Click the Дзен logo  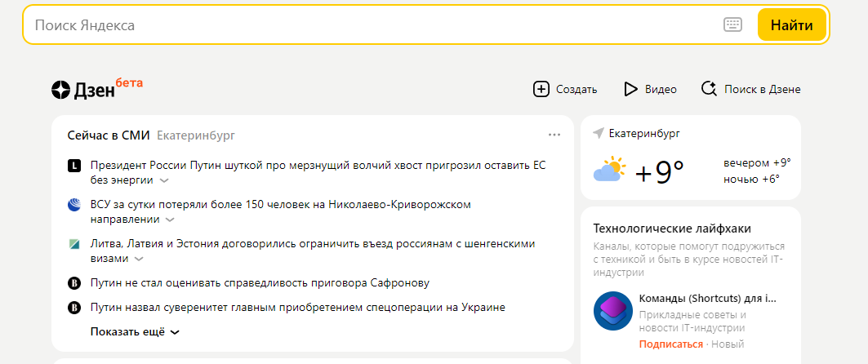pyautogui.click(x=83, y=90)
